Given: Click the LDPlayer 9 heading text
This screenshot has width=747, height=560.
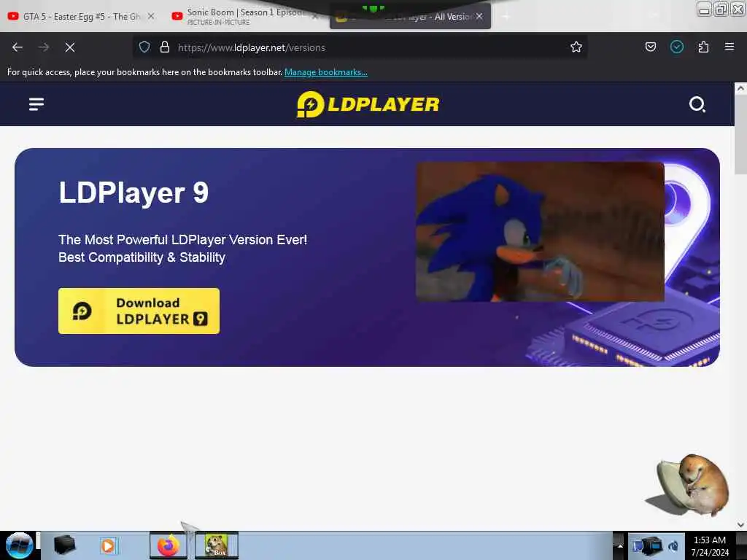Looking at the screenshot, I should pos(134,192).
